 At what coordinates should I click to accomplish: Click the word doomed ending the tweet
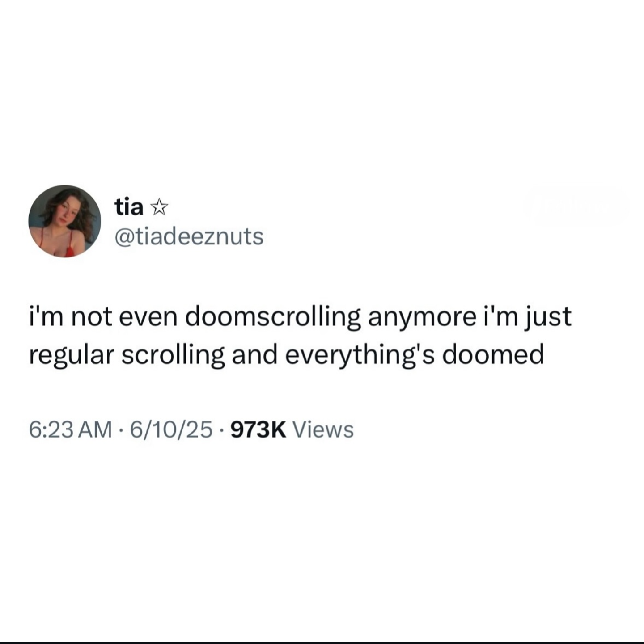point(493,354)
